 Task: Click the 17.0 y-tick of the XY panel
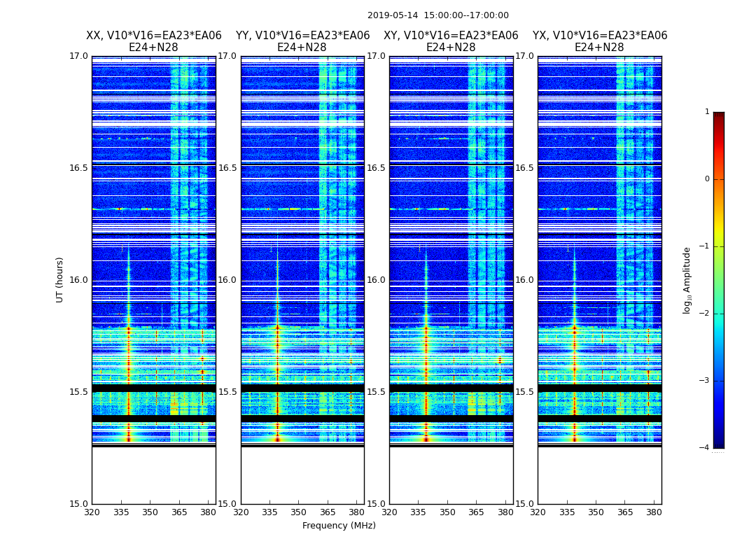376,56
